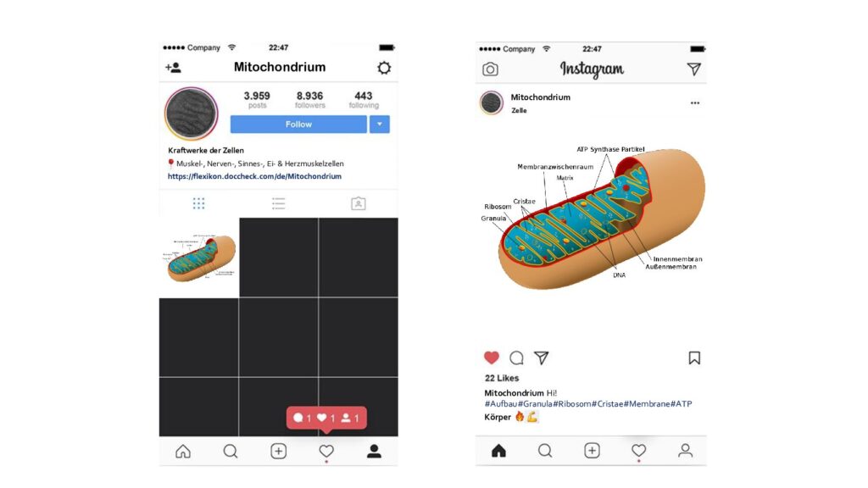Unlike the post via the red heart

point(492,358)
